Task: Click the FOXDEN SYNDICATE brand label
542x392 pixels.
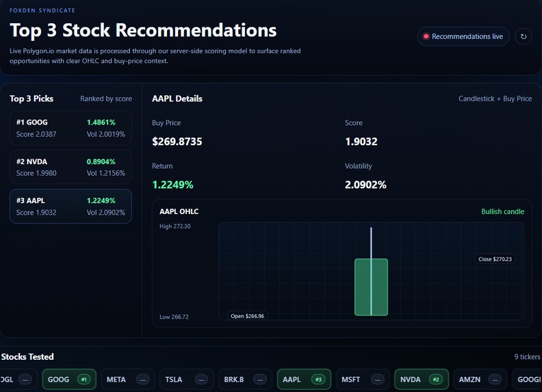Action: click(x=42, y=10)
